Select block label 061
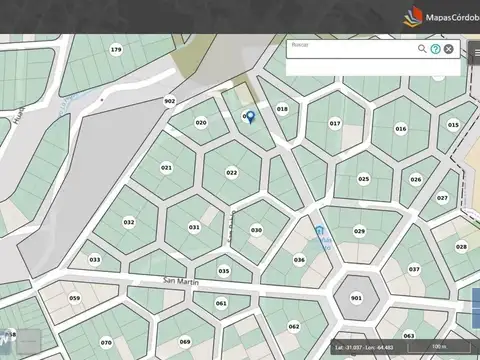Screen dimensions: 480x360 coord(221,303)
